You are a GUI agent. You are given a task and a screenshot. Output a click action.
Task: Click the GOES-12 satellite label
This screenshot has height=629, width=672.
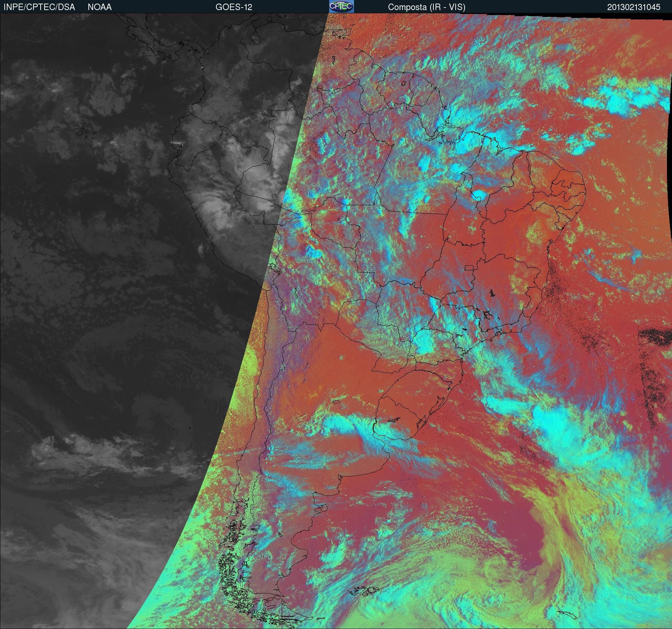[x=234, y=7]
